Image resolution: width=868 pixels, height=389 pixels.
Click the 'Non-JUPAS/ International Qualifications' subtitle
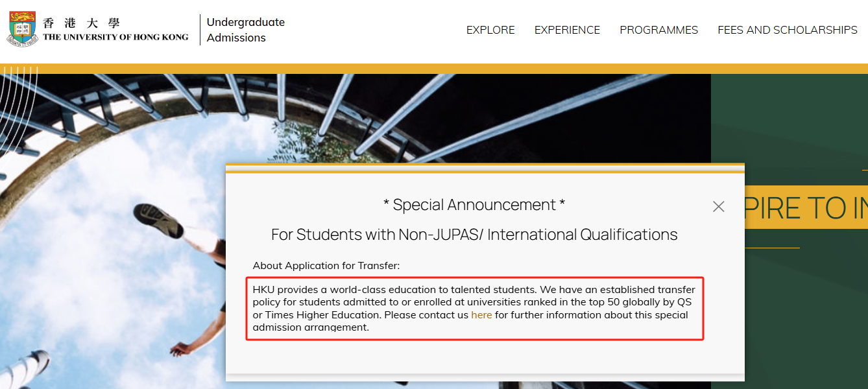tap(474, 234)
